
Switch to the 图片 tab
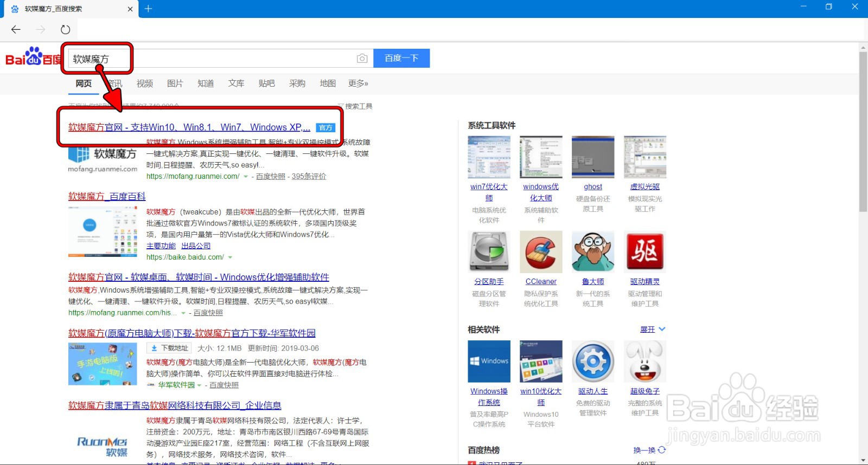(x=175, y=83)
